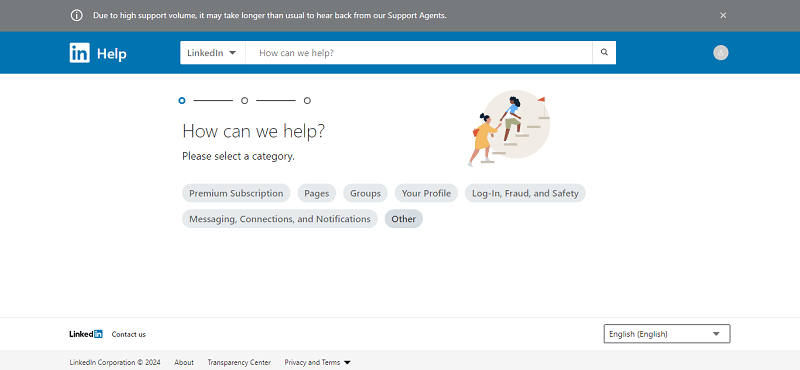Click the Help text in the header
This screenshot has width=800, height=370.
112,54
